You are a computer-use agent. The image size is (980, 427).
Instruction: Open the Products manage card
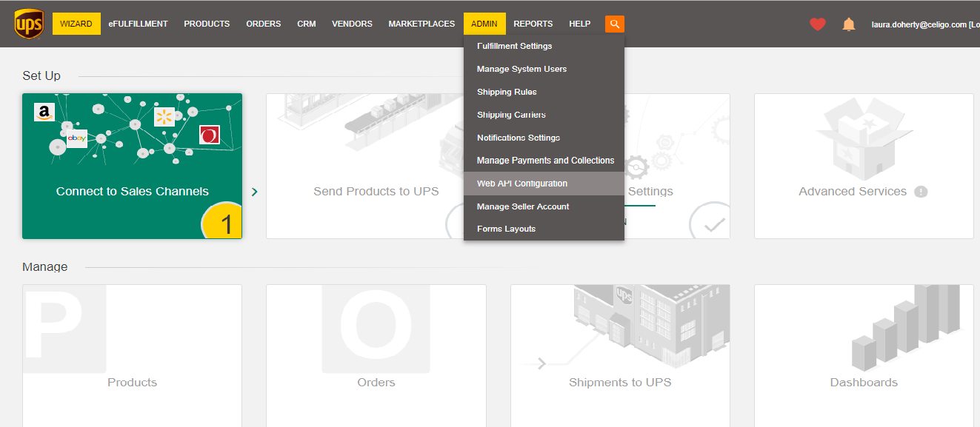click(x=132, y=355)
